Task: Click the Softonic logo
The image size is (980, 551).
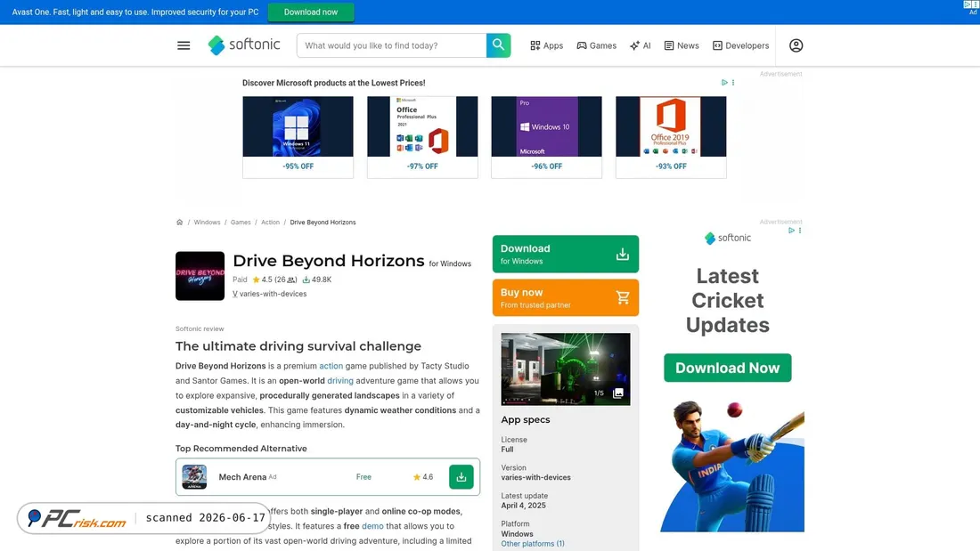Action: (x=244, y=45)
